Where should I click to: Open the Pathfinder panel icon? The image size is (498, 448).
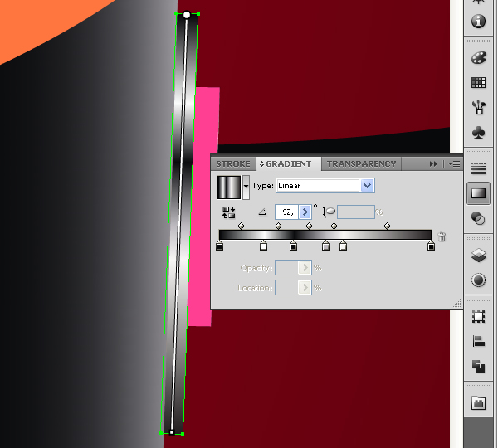(x=478, y=366)
